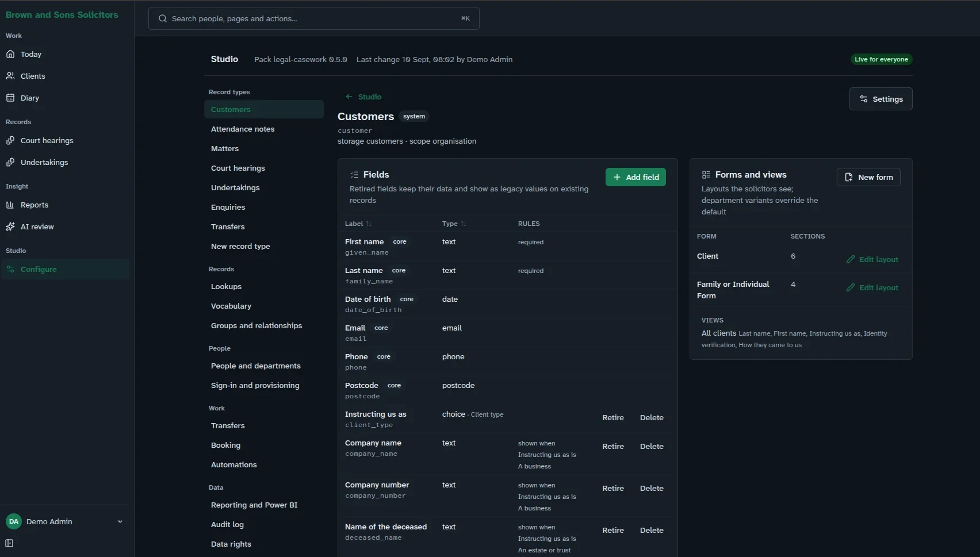The image size is (980, 557).
Task: Click the system badge next to Customers
Action: coord(414,116)
